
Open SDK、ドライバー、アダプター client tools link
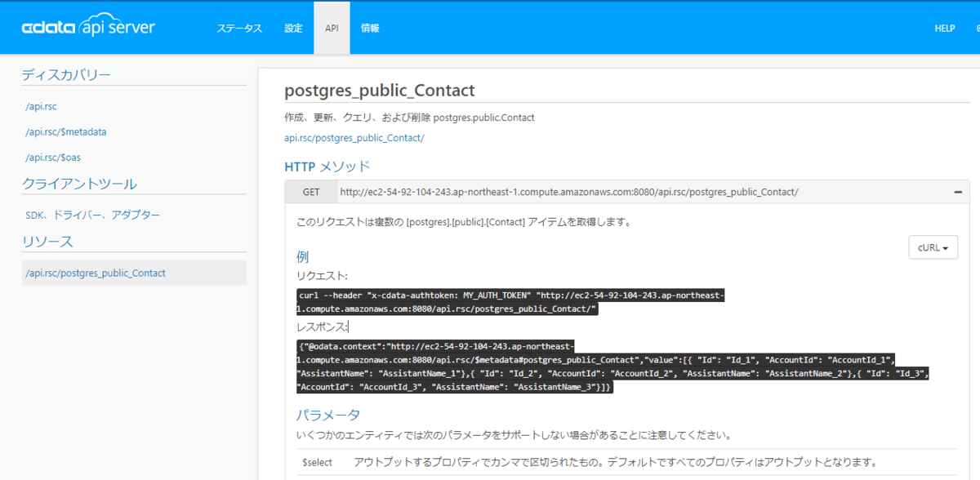point(93,216)
